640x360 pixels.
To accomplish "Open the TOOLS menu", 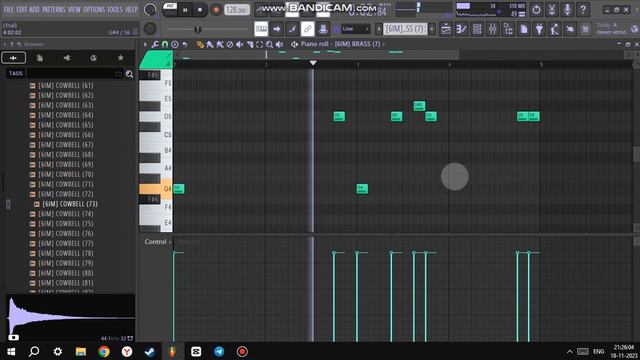I will (x=115, y=9).
